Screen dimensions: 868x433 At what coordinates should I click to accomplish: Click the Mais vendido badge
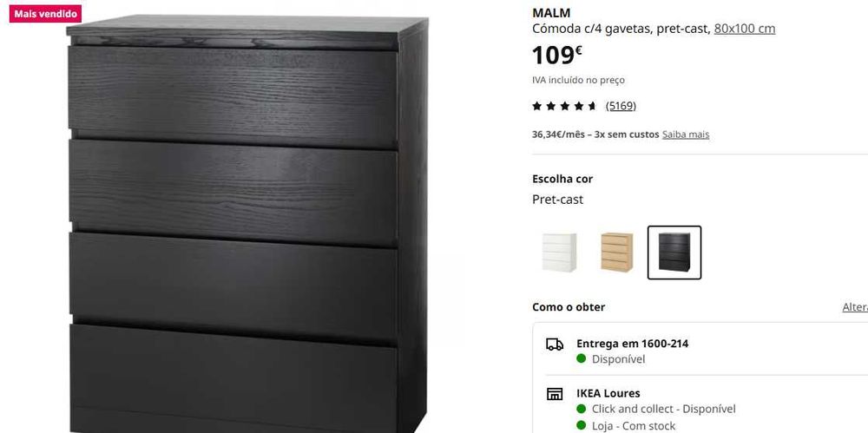(x=45, y=14)
